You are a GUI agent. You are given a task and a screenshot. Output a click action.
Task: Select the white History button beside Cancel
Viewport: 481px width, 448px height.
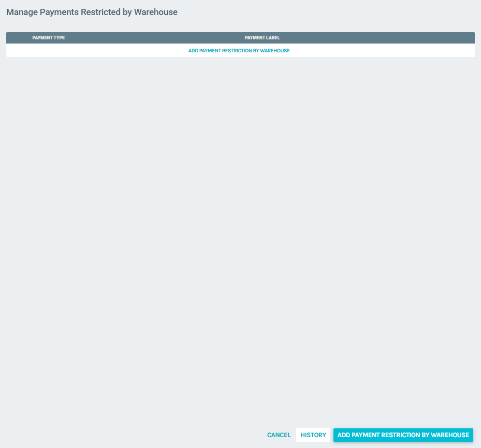coord(313,435)
